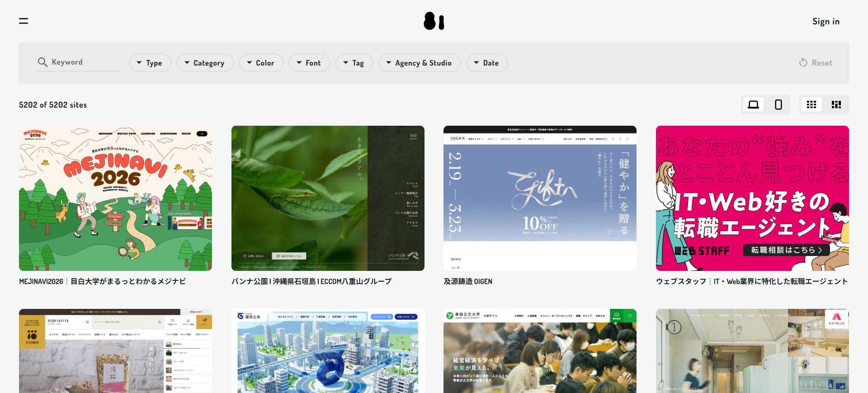Image resolution: width=868 pixels, height=393 pixels.
Task: Expand the Category filter dropdown
Action: tap(205, 63)
